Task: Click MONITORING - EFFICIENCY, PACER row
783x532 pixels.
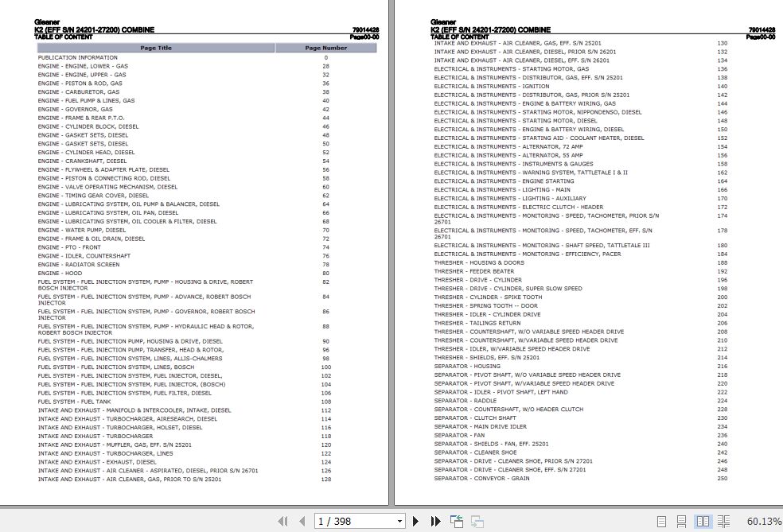Action: click(x=528, y=254)
